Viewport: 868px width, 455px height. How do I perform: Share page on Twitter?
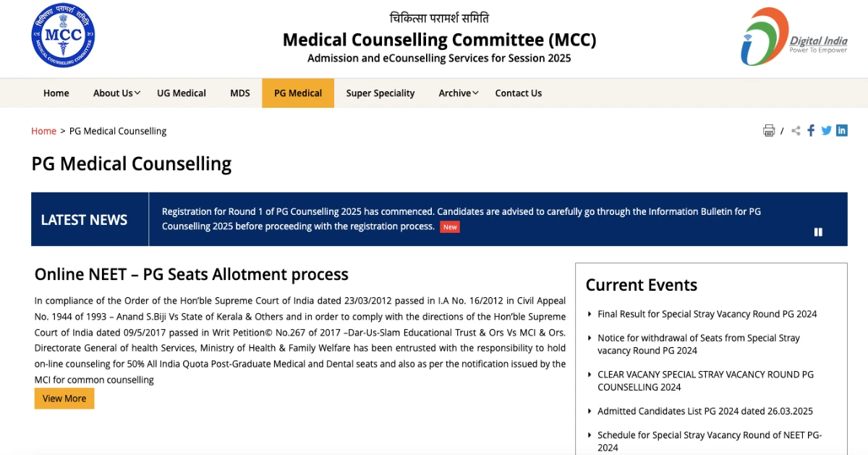point(826,131)
